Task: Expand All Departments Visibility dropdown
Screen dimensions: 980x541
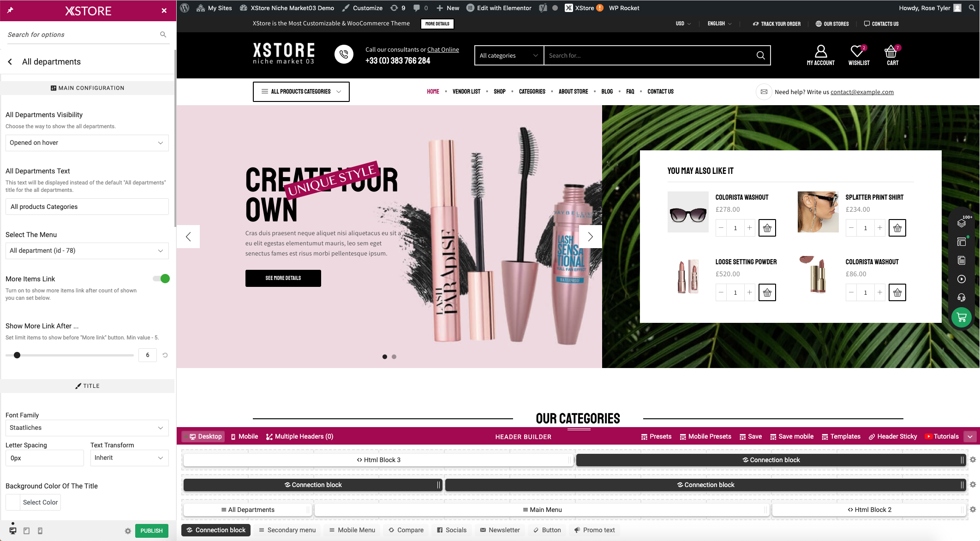Action: [87, 143]
